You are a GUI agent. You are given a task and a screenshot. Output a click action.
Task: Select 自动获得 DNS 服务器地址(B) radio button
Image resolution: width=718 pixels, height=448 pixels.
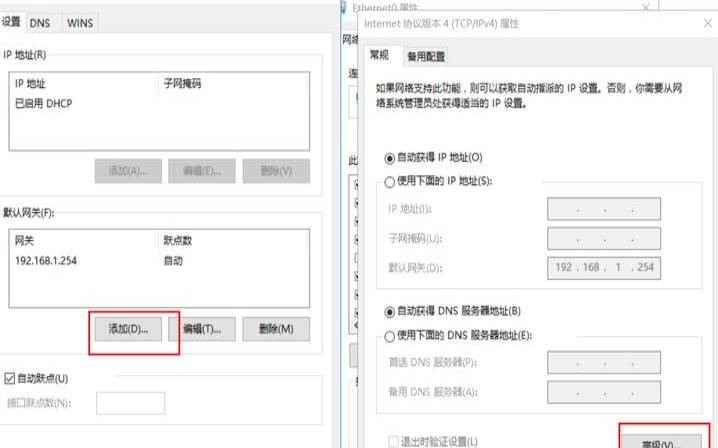(x=389, y=312)
